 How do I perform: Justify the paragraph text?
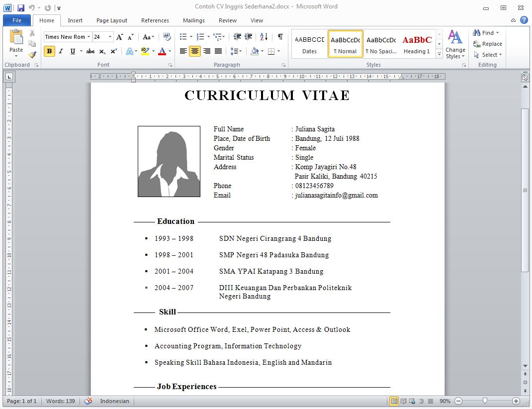tap(218, 51)
